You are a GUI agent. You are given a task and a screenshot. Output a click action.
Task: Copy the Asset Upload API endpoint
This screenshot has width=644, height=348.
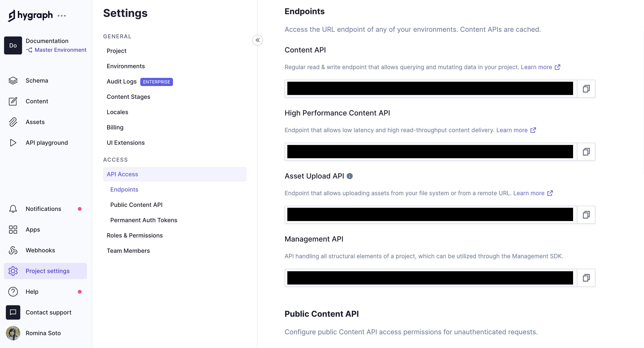click(x=586, y=215)
